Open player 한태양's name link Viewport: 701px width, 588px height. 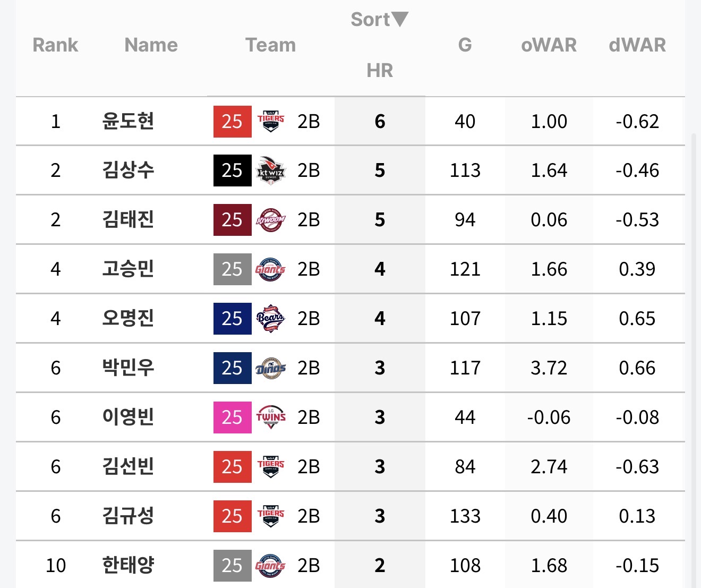[x=128, y=565]
